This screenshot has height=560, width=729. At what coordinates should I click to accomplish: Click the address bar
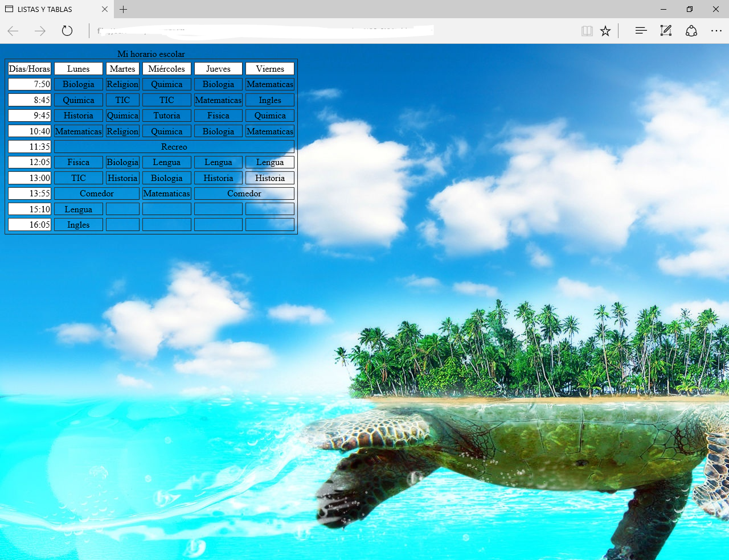click(x=256, y=31)
